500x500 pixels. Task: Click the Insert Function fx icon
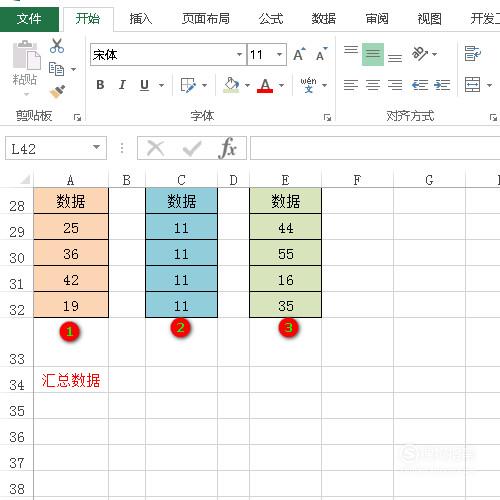coord(228,148)
